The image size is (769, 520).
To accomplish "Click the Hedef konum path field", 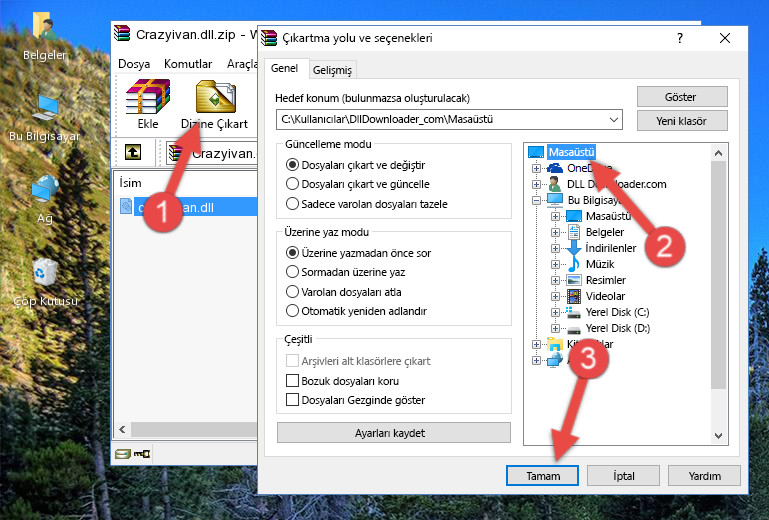I will [449, 119].
